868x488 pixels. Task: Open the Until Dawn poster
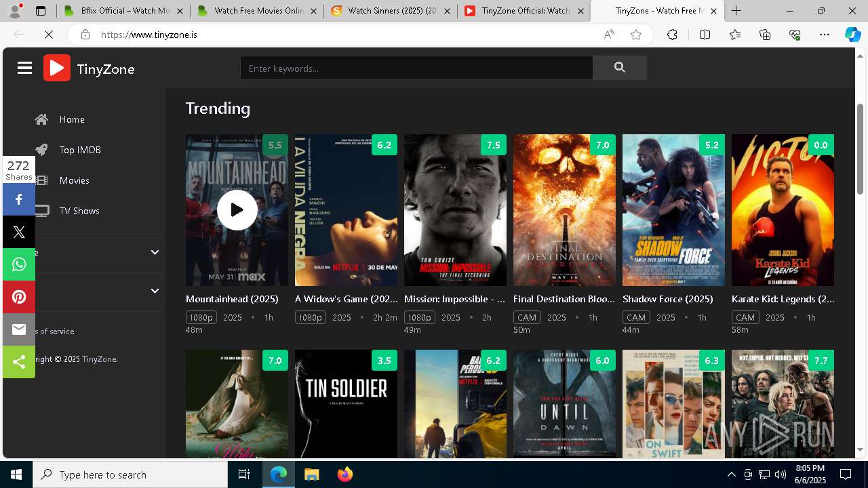(x=564, y=404)
